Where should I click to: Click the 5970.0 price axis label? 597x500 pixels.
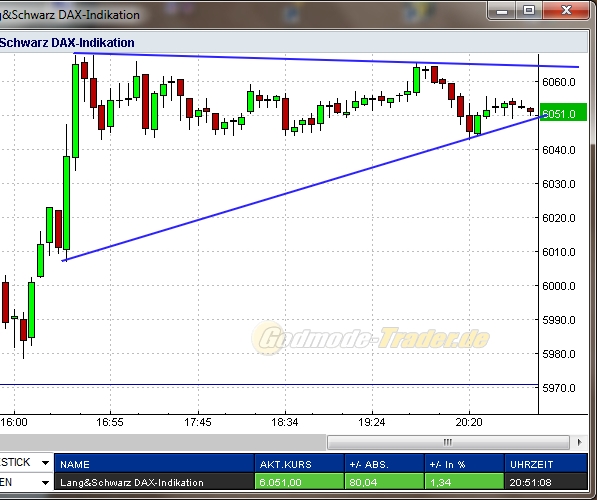tap(559, 388)
